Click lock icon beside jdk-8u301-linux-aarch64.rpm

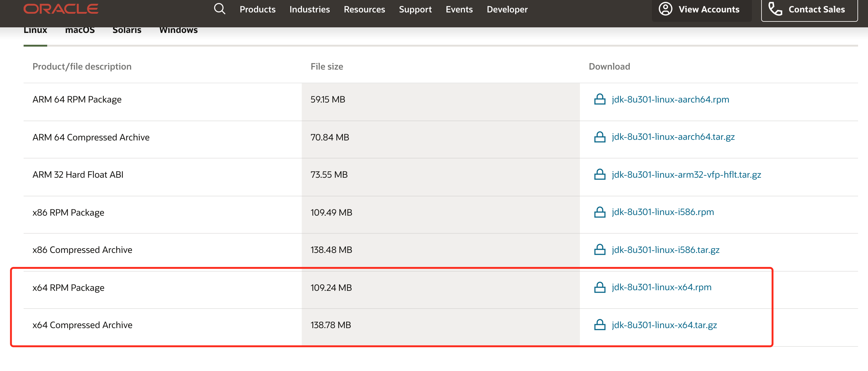coord(600,99)
